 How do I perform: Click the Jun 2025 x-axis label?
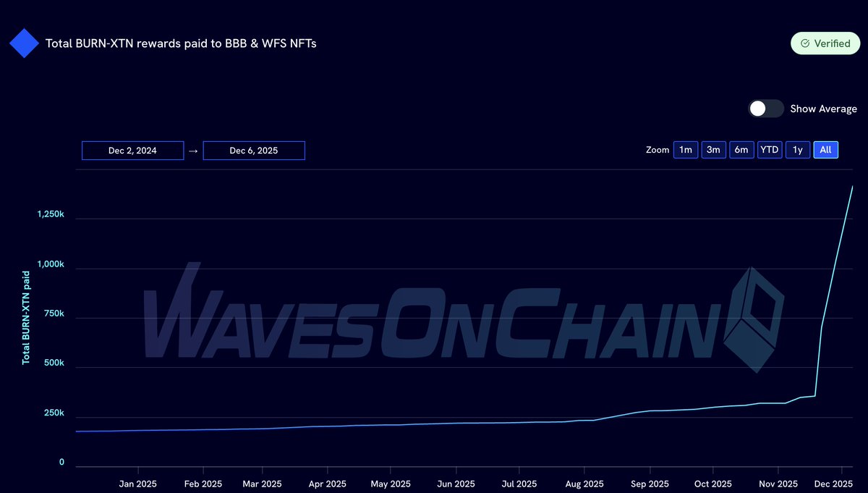(x=456, y=484)
